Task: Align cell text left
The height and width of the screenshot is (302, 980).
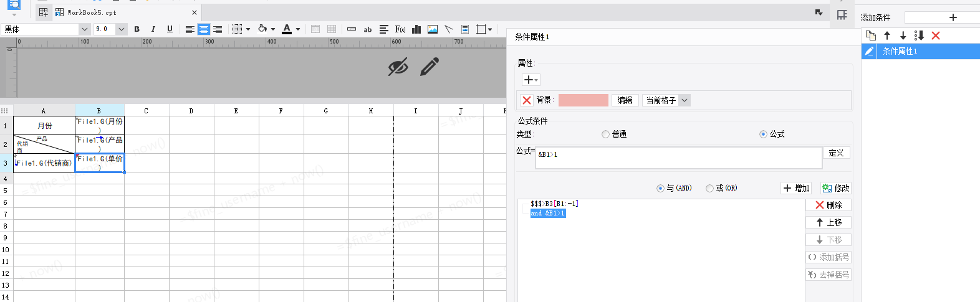Action: click(x=190, y=29)
